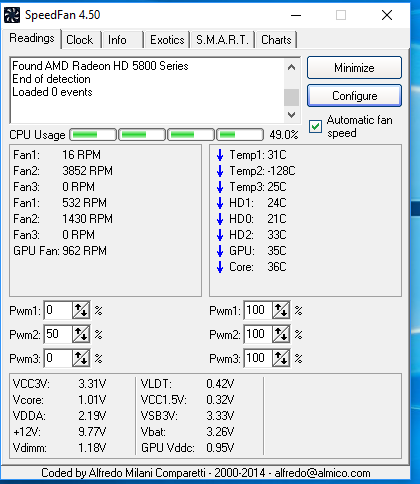Switch to the Exotics tab
This screenshot has width=420, height=484.
(167, 40)
